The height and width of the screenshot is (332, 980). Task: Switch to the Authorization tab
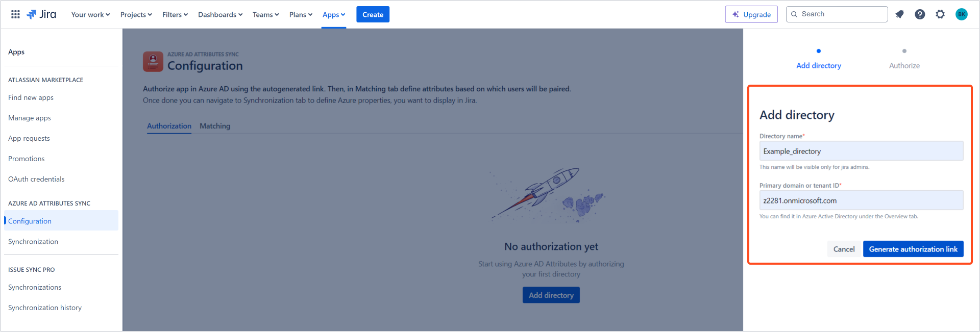tap(169, 126)
